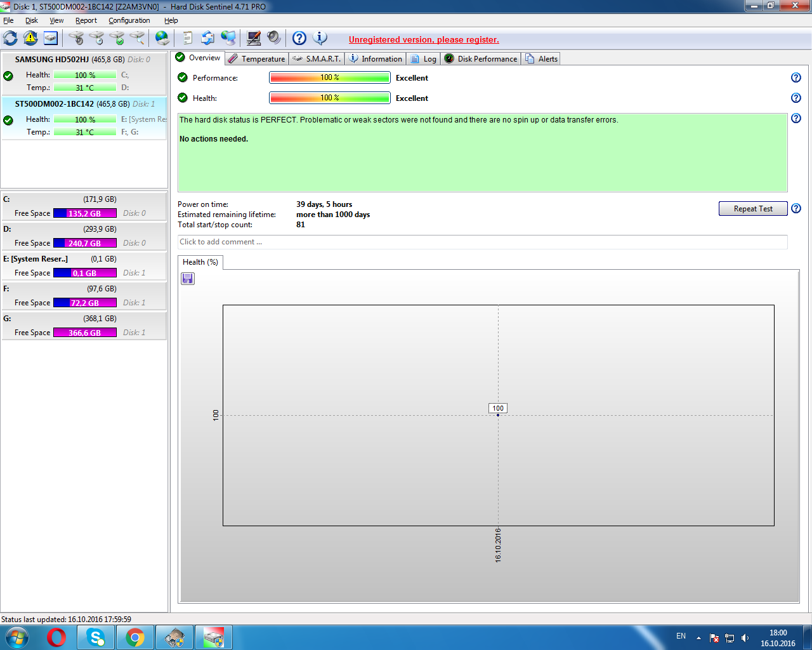Click the comment input field

click(x=482, y=242)
